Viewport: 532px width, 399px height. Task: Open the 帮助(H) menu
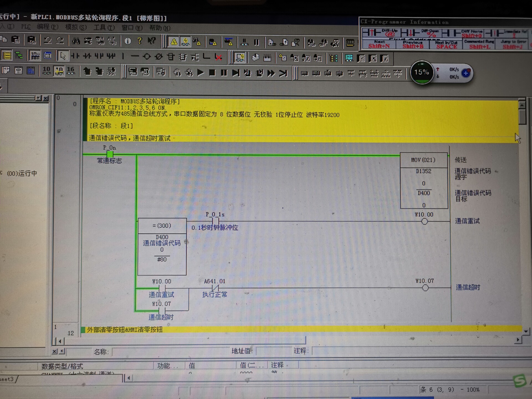click(x=160, y=28)
